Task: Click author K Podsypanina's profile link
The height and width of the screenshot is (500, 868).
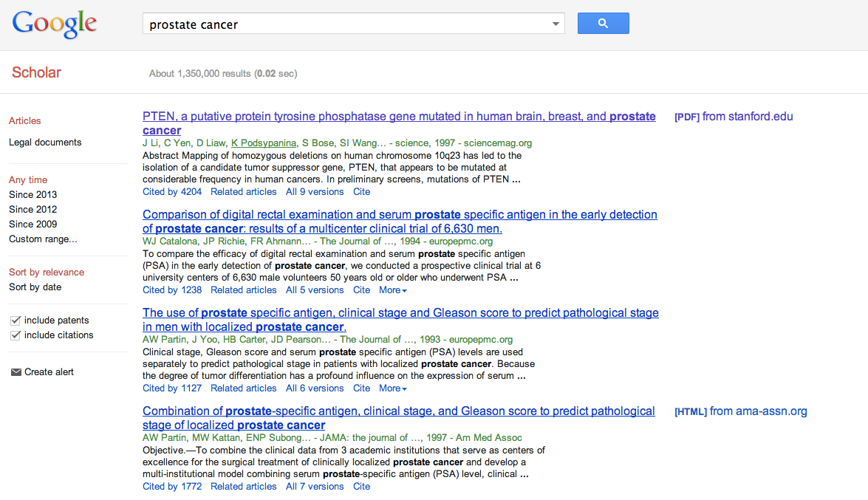Action: pos(264,143)
